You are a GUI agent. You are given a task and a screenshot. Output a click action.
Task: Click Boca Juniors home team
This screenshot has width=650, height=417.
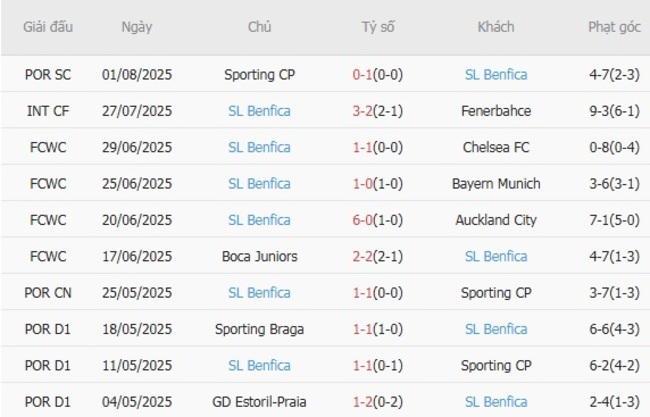(x=260, y=256)
